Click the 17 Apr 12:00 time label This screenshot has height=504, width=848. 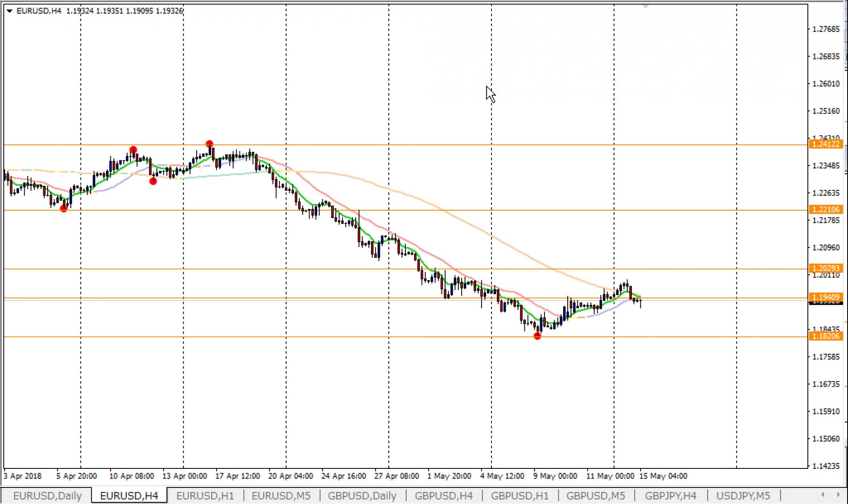pos(237,476)
